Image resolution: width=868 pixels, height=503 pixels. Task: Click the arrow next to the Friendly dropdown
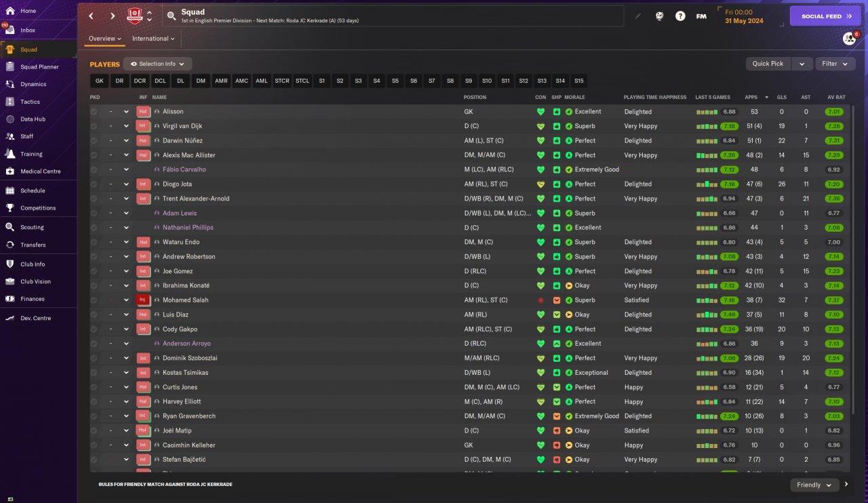coord(846,485)
